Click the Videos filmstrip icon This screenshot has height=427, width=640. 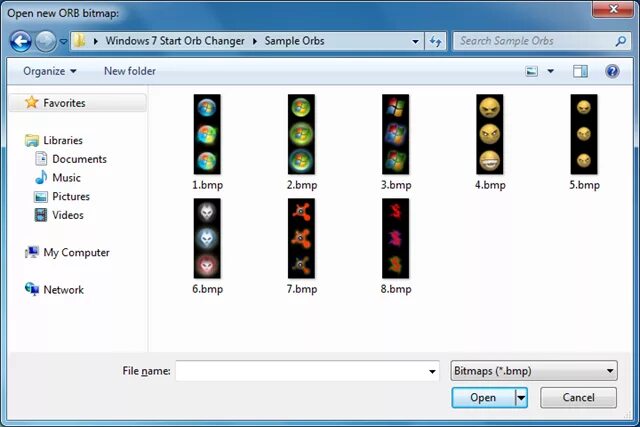coord(41,215)
